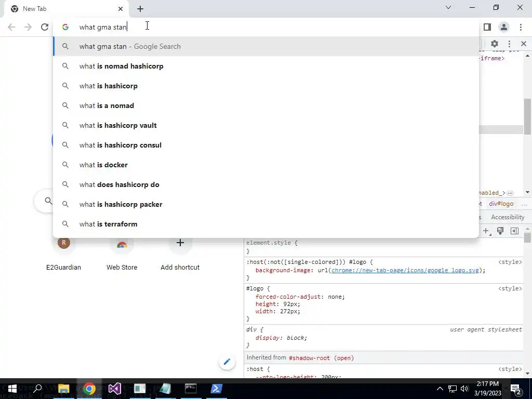Click the Google icon in address bar
The width and height of the screenshot is (532, 399).
65,27
